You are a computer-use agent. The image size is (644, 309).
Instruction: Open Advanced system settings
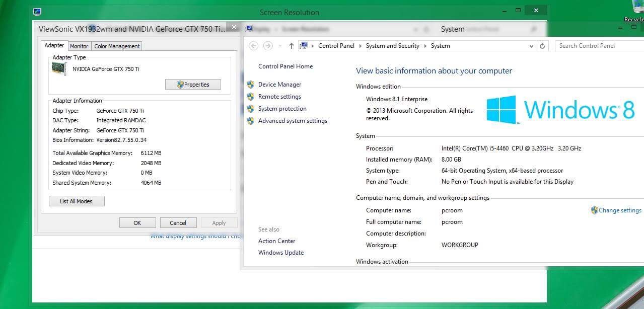coord(293,121)
